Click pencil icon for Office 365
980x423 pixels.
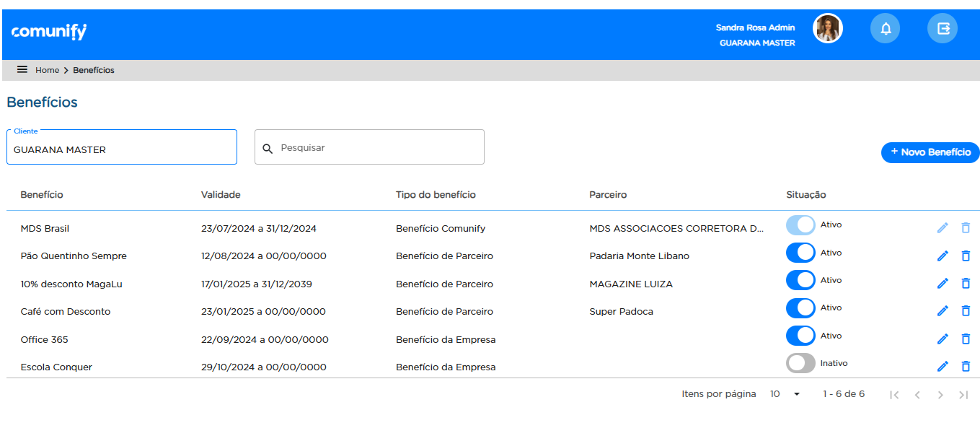(x=942, y=339)
